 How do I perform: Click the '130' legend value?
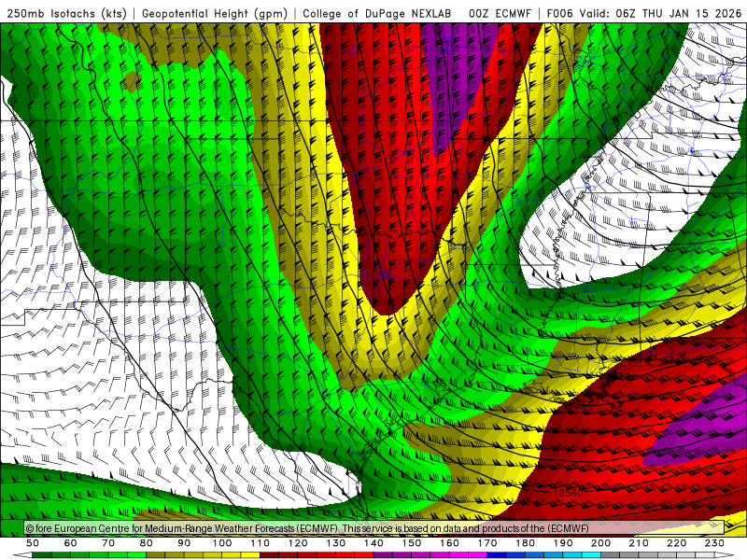(336, 543)
